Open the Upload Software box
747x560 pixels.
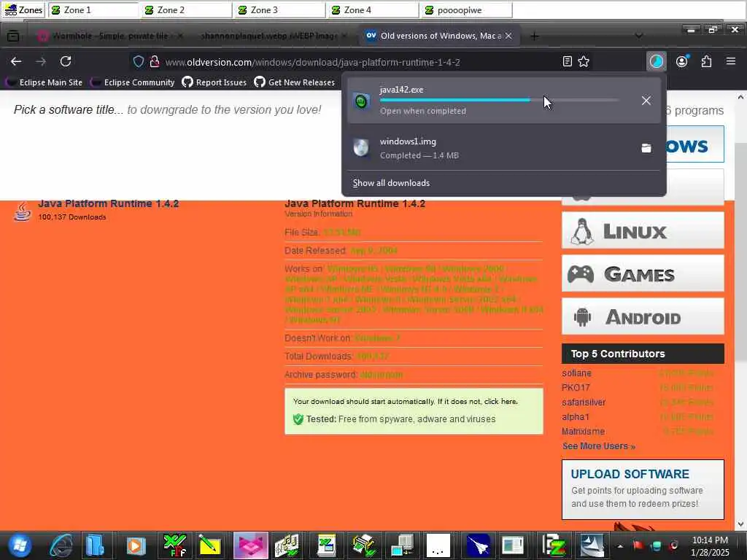coord(643,489)
